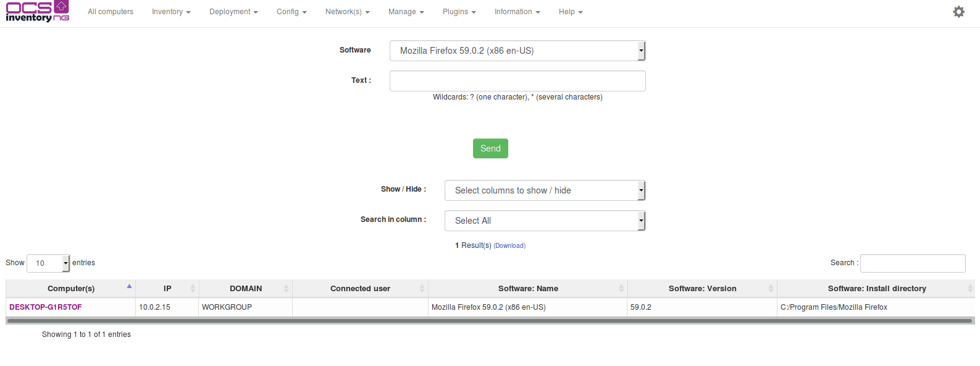Open the Inventory menu
The height and width of the screenshot is (366, 980).
tap(171, 12)
